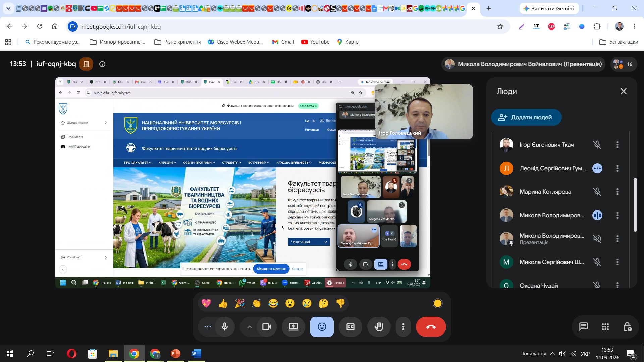This screenshot has width=644, height=362.
Task: Pick the yellow reaction skin tone swatch
Action: pyautogui.click(x=438, y=304)
